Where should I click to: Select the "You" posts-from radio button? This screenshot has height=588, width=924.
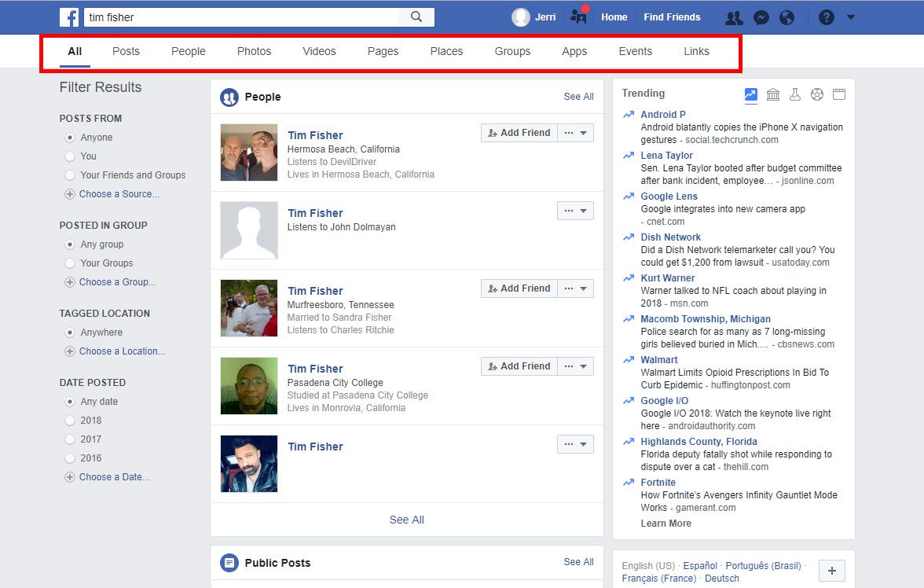tap(69, 156)
